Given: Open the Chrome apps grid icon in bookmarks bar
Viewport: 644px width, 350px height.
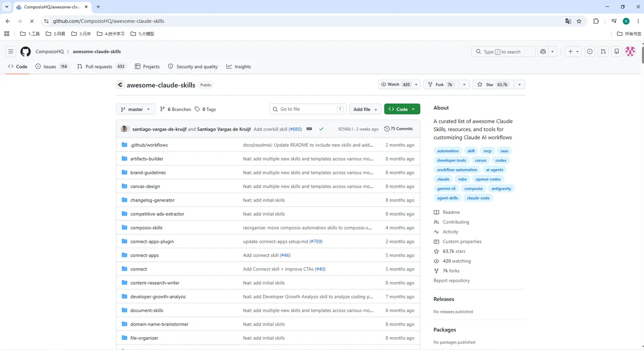Looking at the screenshot, I should (x=6, y=34).
